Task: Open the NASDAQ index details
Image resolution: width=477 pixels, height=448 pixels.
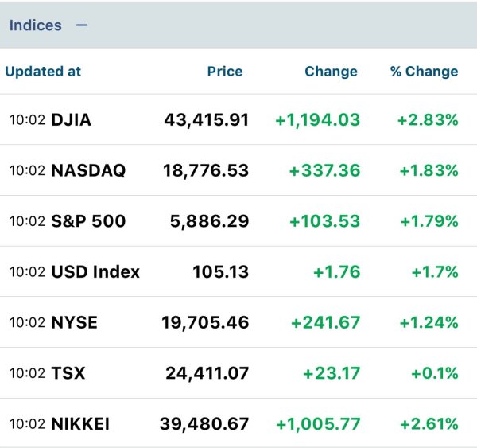Action: coord(87,171)
